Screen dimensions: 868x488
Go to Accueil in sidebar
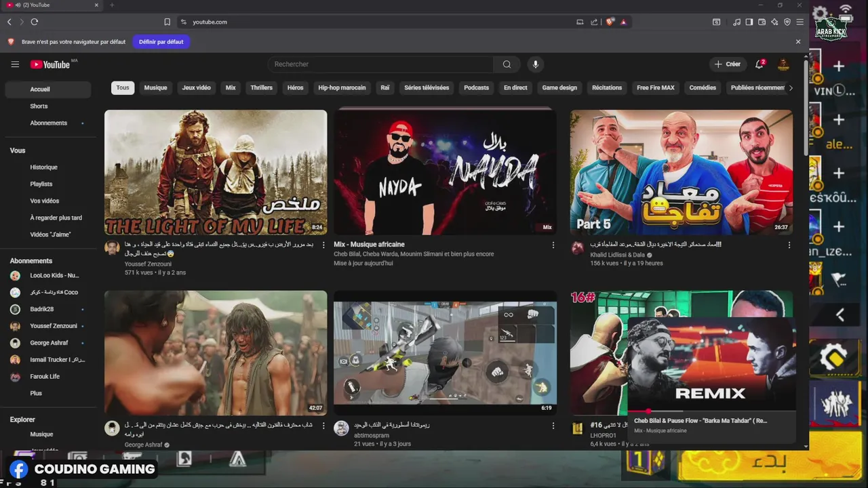coord(48,89)
